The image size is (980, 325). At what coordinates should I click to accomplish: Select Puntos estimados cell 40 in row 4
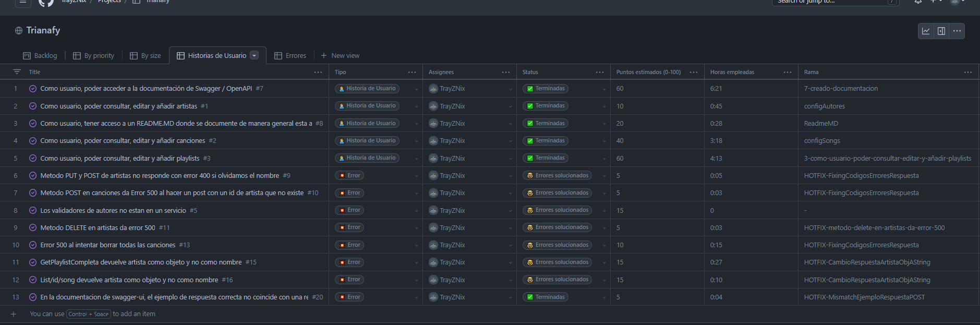pyautogui.click(x=657, y=141)
